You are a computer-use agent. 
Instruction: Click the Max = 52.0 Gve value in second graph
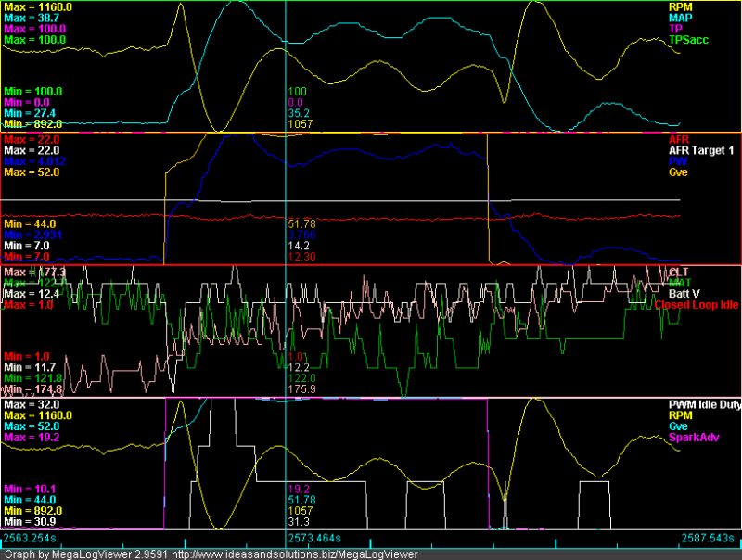(32, 172)
